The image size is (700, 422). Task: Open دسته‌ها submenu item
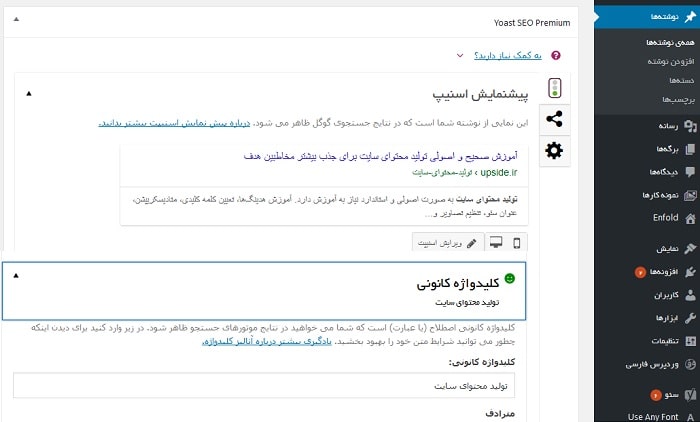(x=682, y=81)
